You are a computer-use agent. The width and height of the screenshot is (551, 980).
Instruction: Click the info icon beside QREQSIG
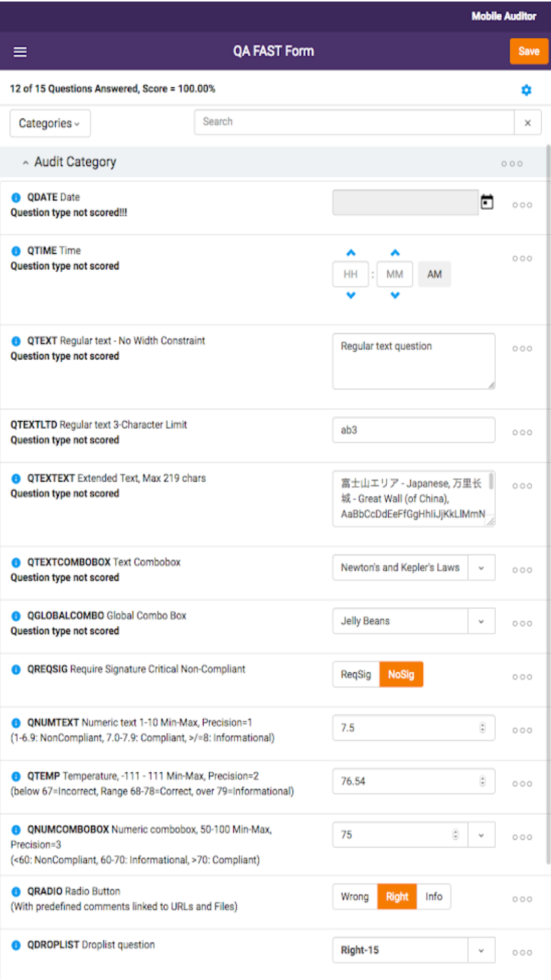click(x=16, y=670)
